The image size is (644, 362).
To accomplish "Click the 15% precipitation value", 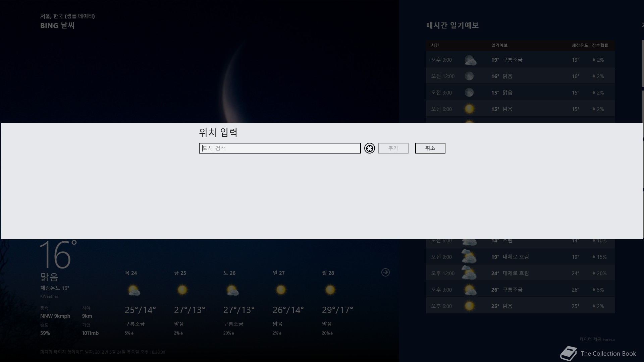I will (x=602, y=257).
